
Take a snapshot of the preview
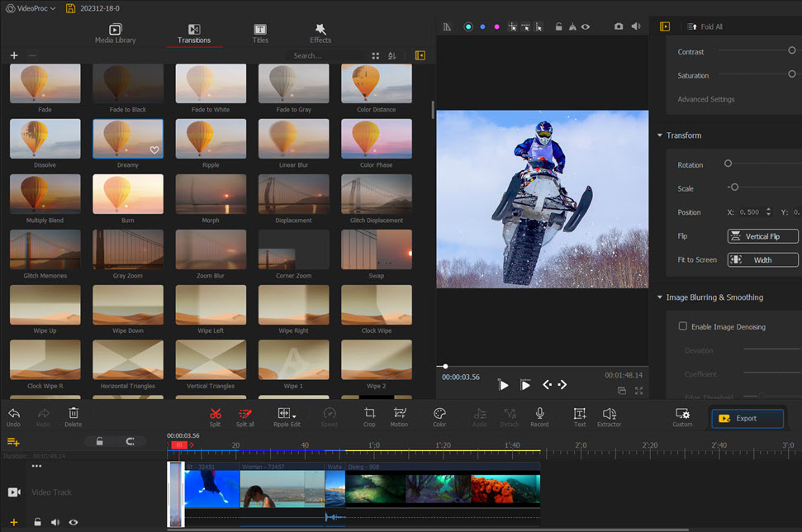[619, 26]
